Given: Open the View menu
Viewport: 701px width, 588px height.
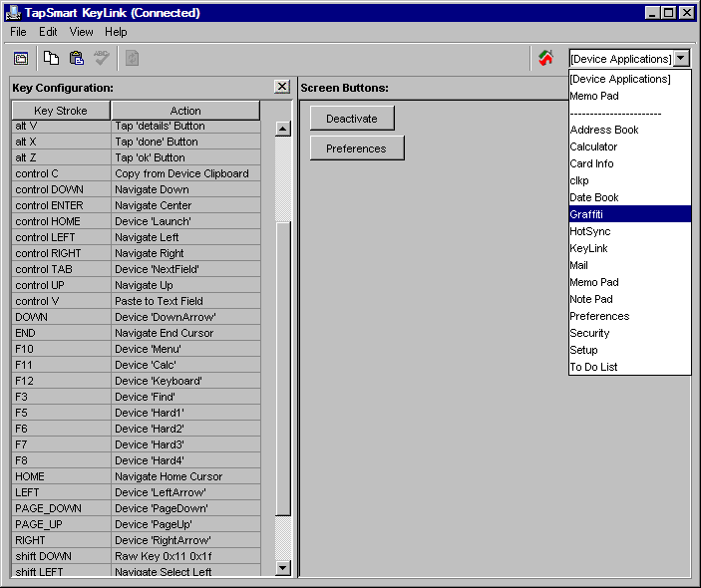Looking at the screenshot, I should pos(81,32).
